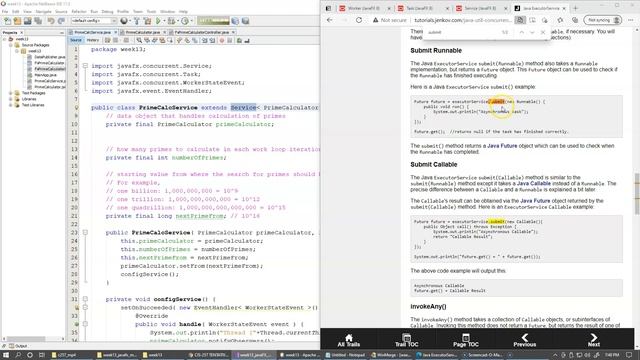Click the Trail TOC navigation button
The height and width of the screenshot is (360, 640).
[x=407, y=340]
